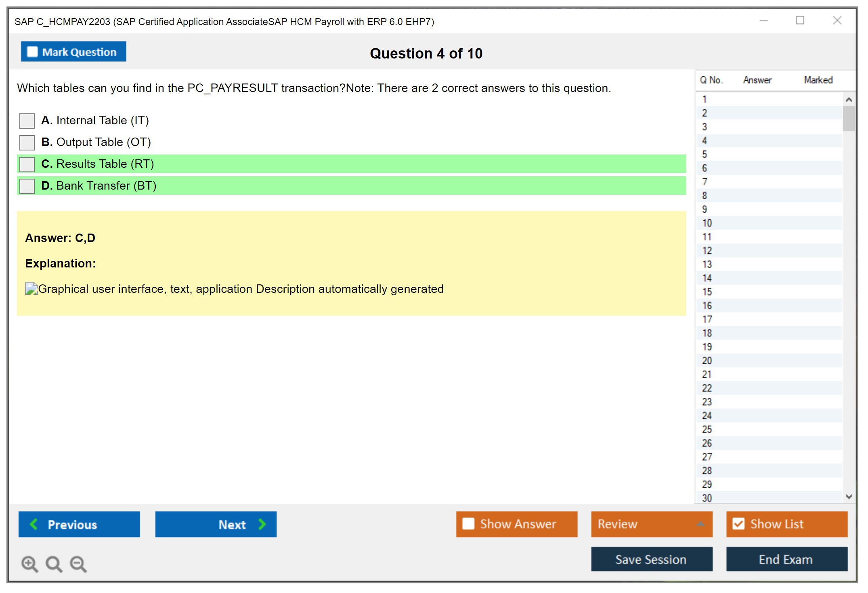Maximize the exam window

tap(800, 21)
